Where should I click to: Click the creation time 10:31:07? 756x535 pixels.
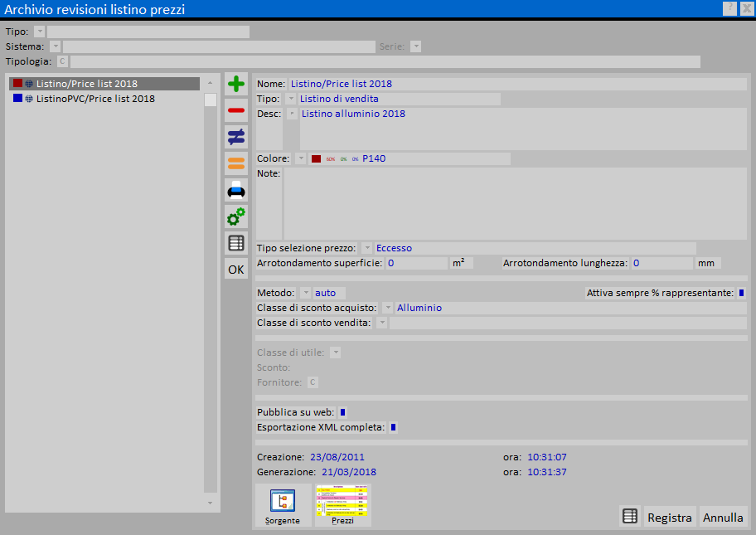(547, 457)
